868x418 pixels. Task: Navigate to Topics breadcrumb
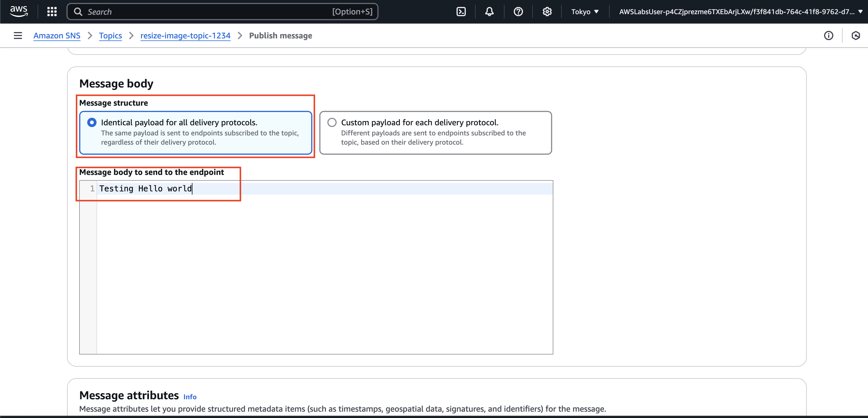point(110,36)
